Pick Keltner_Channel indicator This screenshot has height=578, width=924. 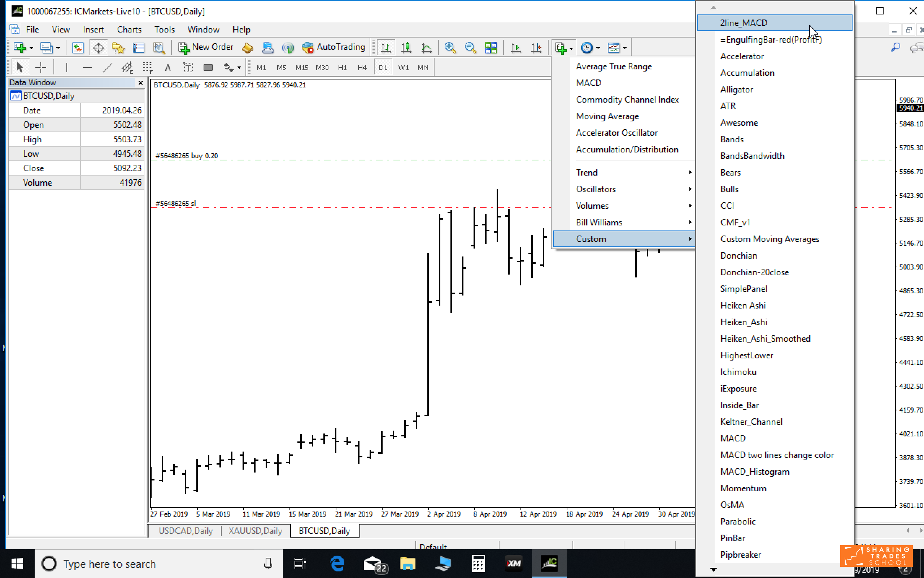point(774,422)
